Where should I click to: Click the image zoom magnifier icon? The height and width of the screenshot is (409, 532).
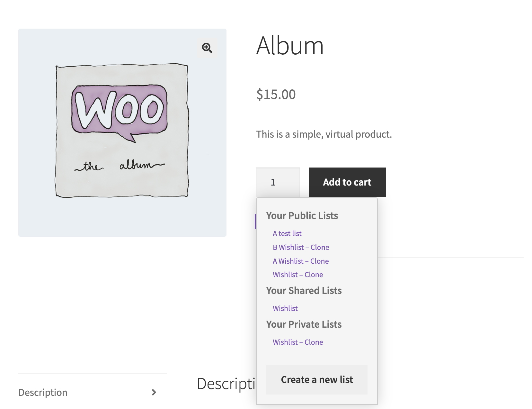(207, 48)
